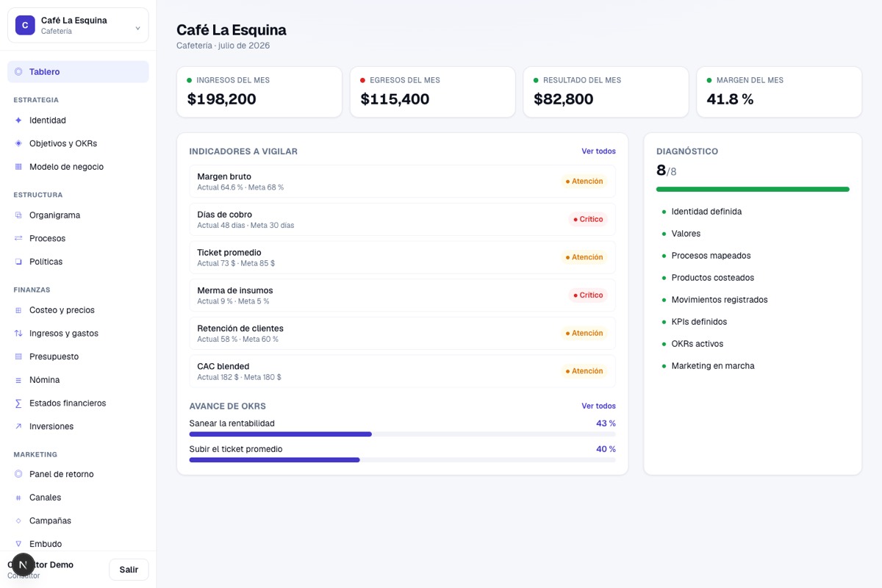Screen dimensions: 882x588
Task: Navigate to Modelo de negocio
Action: pyautogui.click(x=78, y=167)
